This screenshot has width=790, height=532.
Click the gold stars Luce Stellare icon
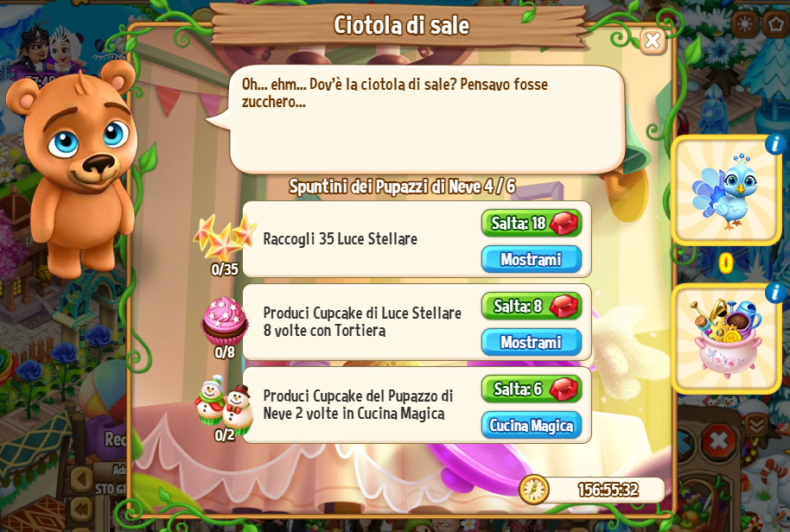(x=225, y=237)
